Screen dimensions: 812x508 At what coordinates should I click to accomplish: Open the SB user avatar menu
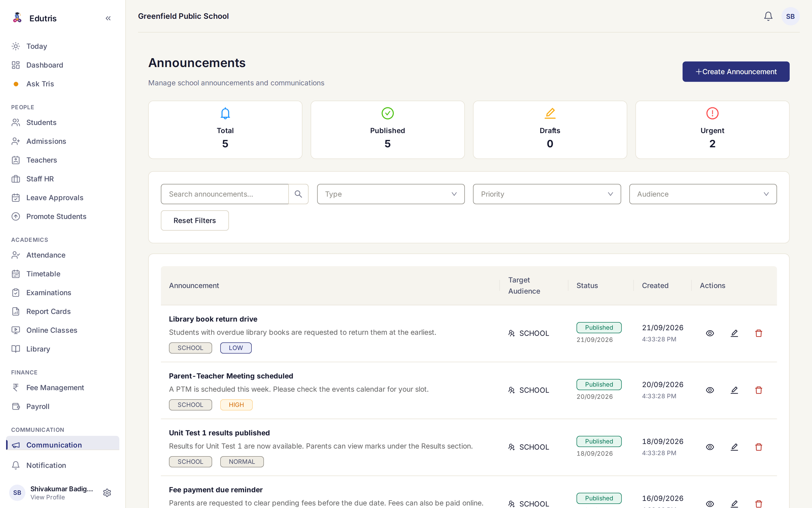pyautogui.click(x=790, y=16)
